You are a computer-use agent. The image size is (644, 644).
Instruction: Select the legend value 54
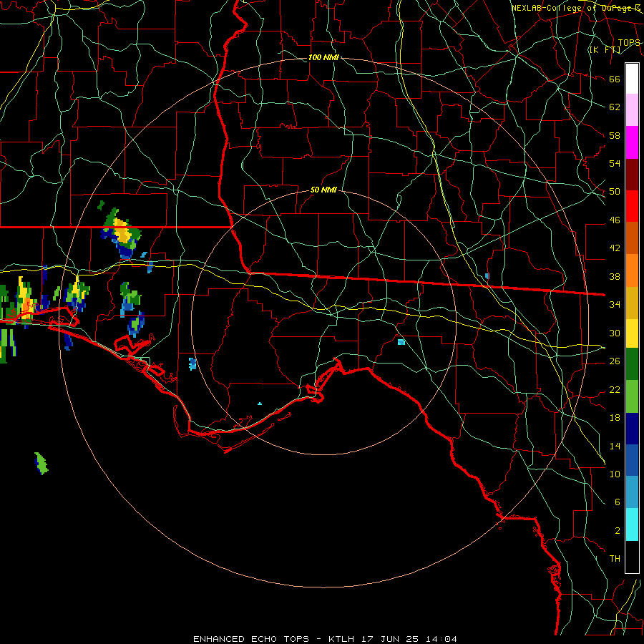coord(615,163)
